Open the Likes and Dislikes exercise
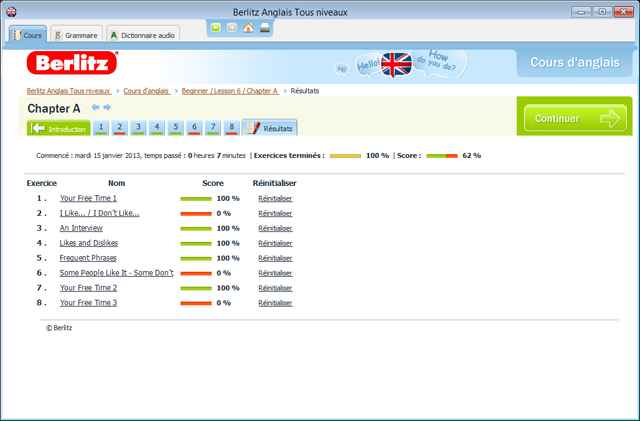 tap(89, 243)
